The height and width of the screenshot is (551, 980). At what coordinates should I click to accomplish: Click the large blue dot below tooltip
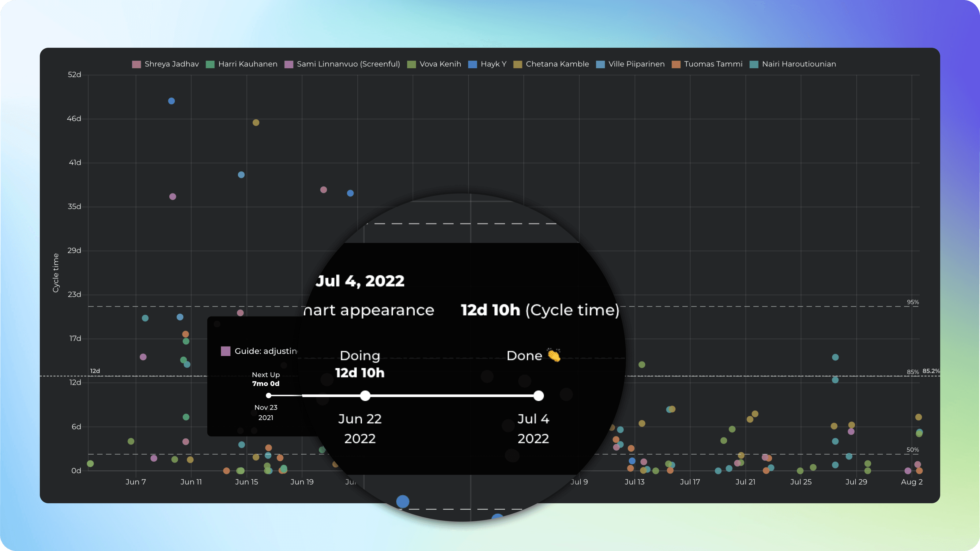(x=402, y=502)
